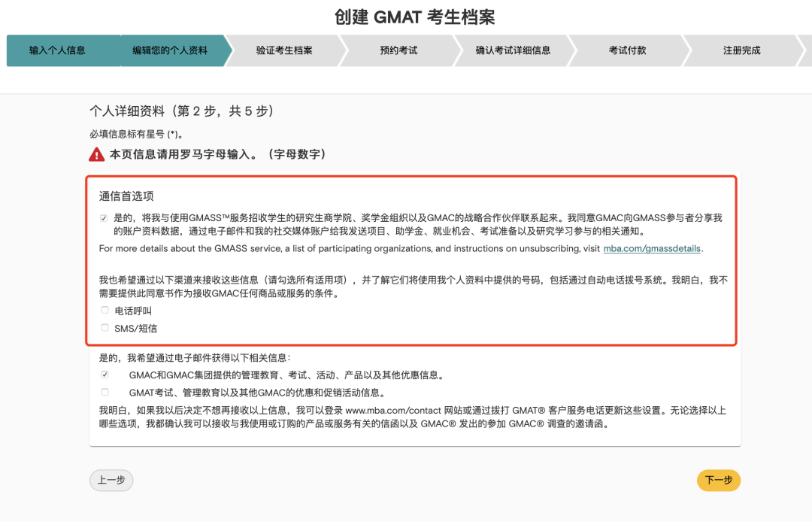The image size is (812, 522).
Task: Tick the SMS/短信 checkbox
Action: point(105,327)
